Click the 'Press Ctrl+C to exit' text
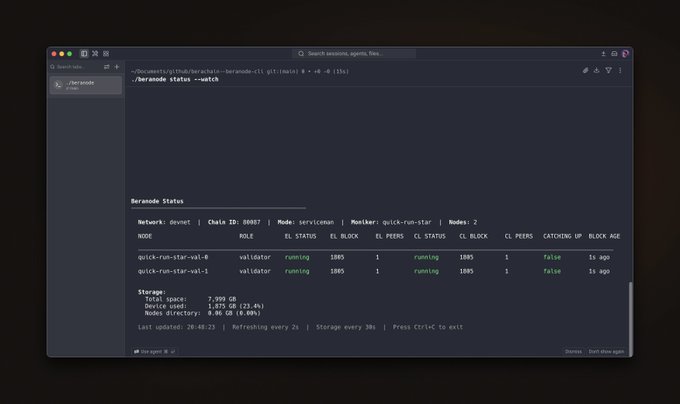Screen dimensions: 680x404 (428, 327)
